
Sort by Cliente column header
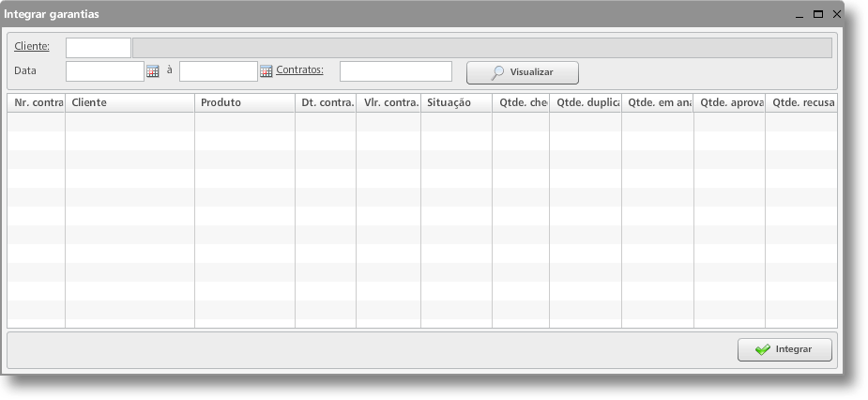point(130,103)
